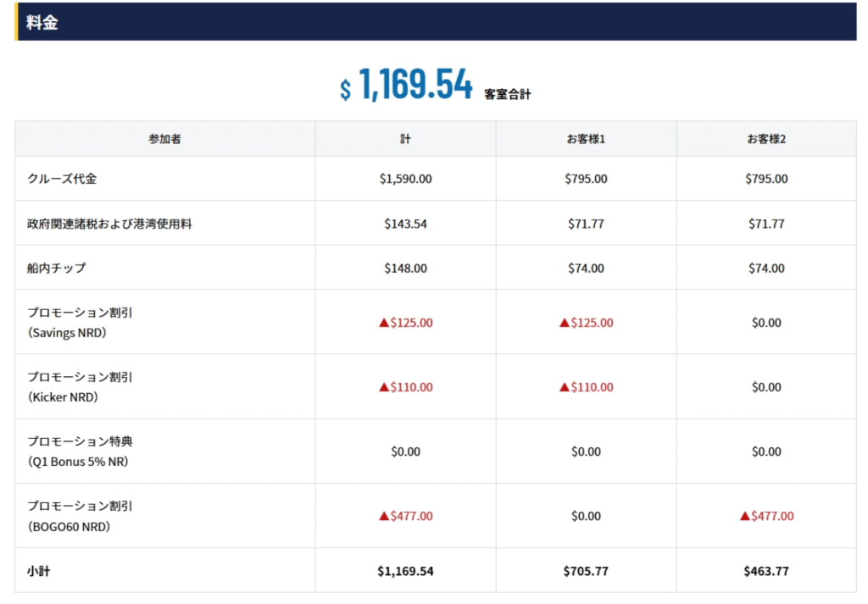Click $0.00 Q1 Bonus for お客様1

586,452
